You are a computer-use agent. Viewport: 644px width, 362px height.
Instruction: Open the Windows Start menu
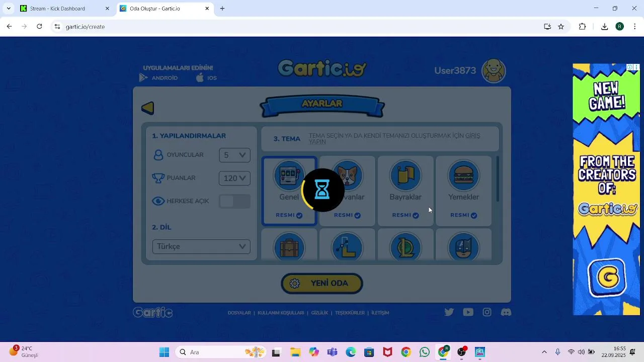click(164, 352)
